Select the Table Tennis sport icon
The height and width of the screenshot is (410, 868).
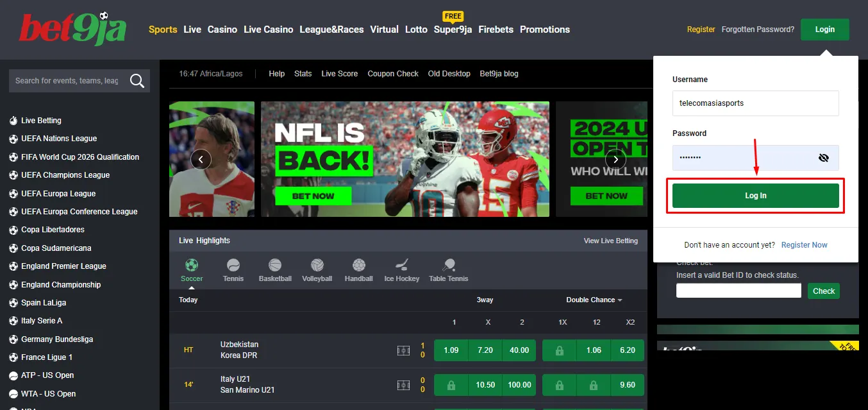point(448,265)
